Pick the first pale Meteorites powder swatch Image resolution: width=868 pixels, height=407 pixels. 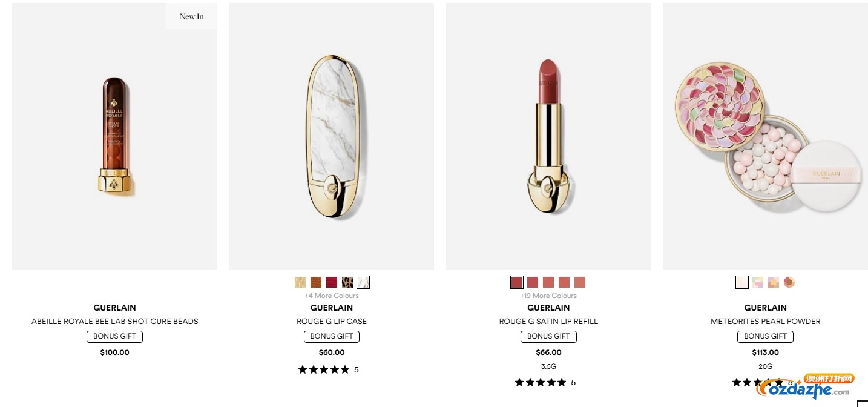742,282
